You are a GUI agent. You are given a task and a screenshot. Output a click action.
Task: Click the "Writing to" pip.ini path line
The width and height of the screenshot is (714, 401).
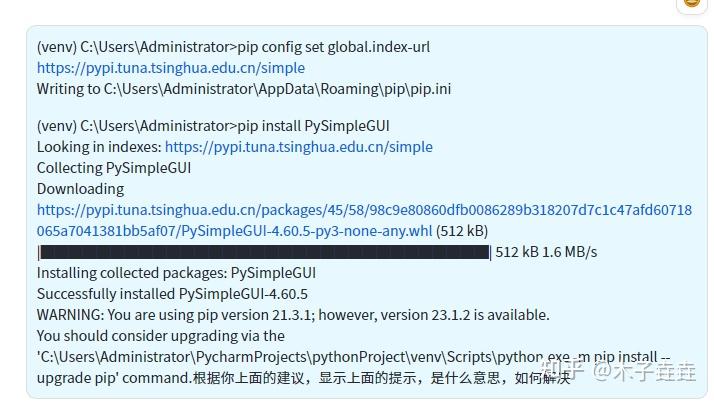pyautogui.click(x=244, y=89)
